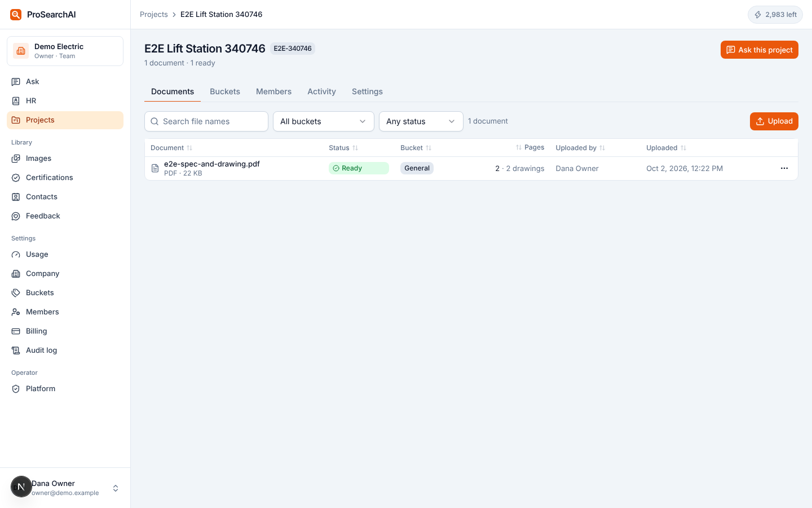Expand the All buckets filter dropdown
Viewport: 812px width, 508px height.
pyautogui.click(x=324, y=121)
